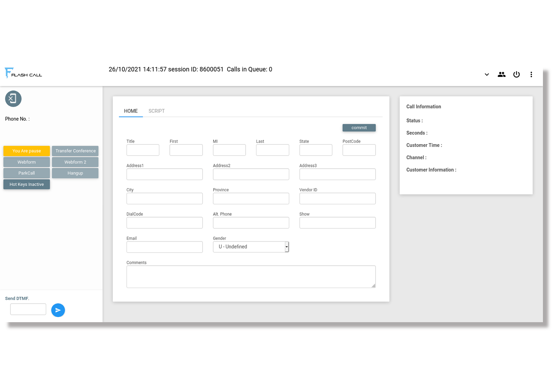Open the three-dot overflow menu
The image size is (559, 392).
pos(531,74)
